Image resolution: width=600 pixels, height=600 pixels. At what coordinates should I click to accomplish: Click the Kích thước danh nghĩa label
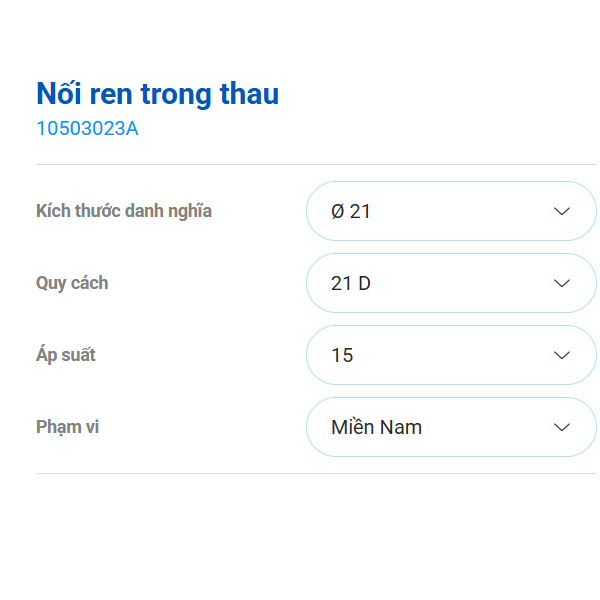tap(124, 211)
